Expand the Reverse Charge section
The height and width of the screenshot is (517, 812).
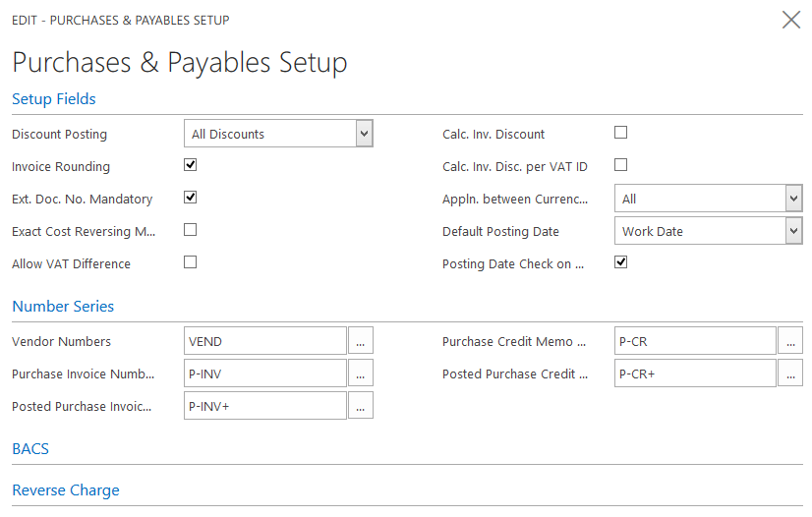(x=66, y=490)
